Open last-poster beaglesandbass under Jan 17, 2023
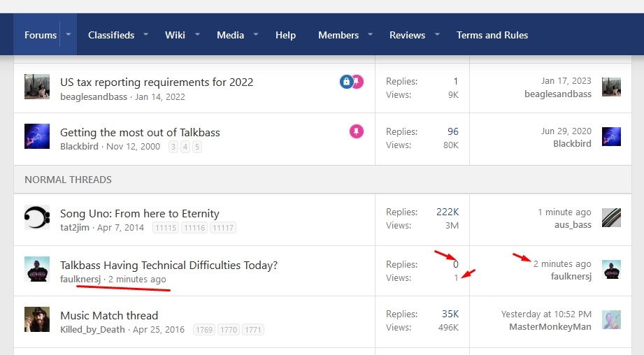Image resolution: width=644 pixels, height=355 pixels. pos(558,94)
